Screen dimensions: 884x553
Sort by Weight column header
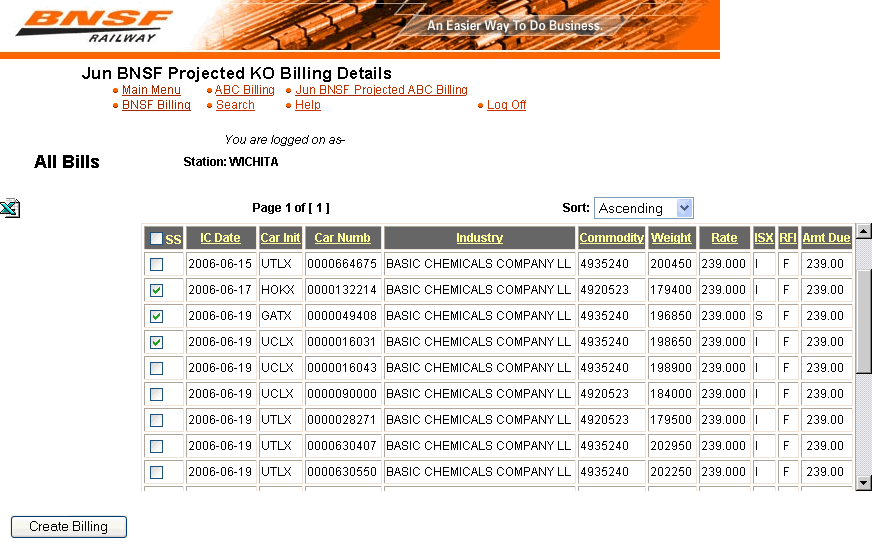pos(671,238)
